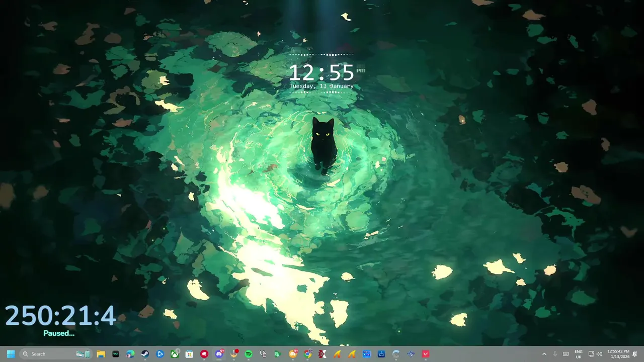Open the volume speaker tray icon

coord(599,354)
